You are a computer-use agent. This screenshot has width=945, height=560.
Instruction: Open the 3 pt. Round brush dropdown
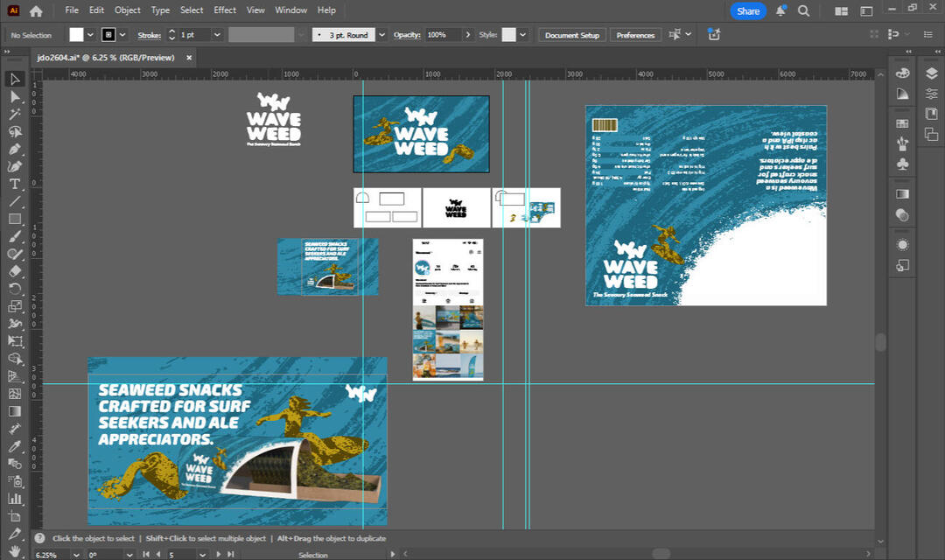tap(381, 35)
